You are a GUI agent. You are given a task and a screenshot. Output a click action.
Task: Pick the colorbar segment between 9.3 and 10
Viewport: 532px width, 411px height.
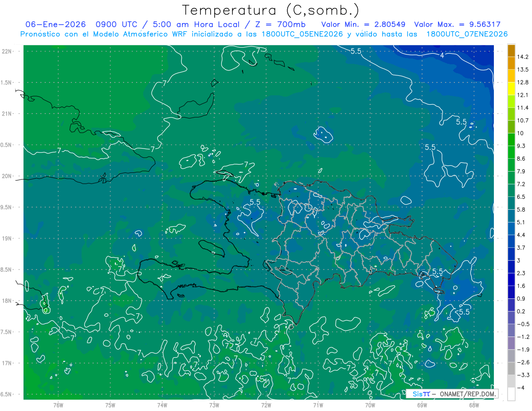coord(511,140)
